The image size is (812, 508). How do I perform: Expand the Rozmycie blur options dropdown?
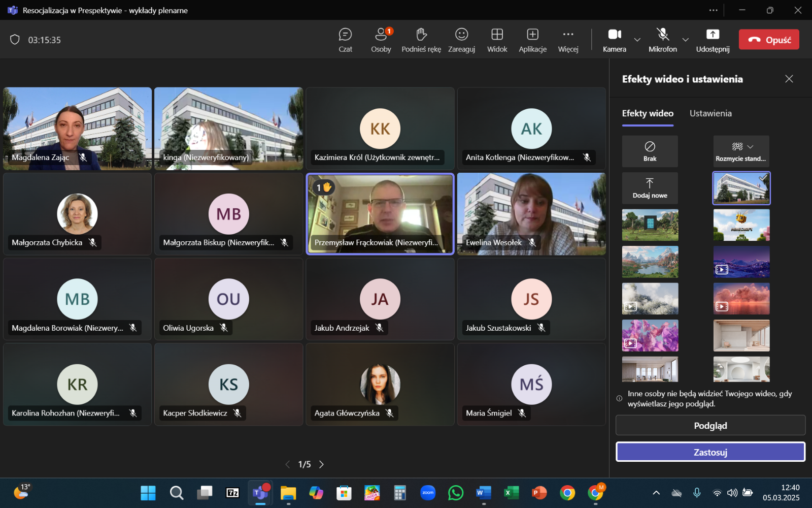751,147
